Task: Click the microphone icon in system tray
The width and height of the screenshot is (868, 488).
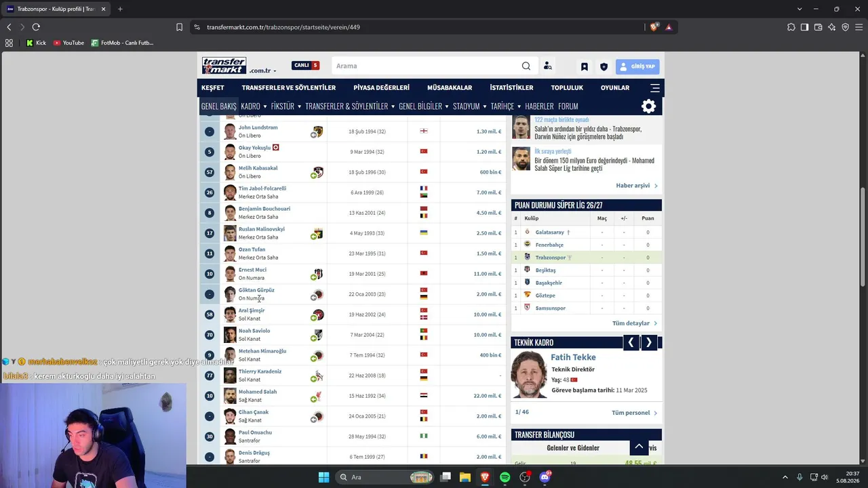Action: click(x=800, y=477)
